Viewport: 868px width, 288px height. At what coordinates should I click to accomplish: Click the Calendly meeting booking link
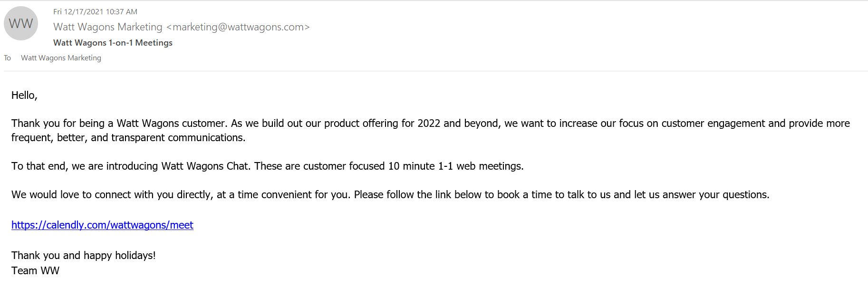point(102,225)
